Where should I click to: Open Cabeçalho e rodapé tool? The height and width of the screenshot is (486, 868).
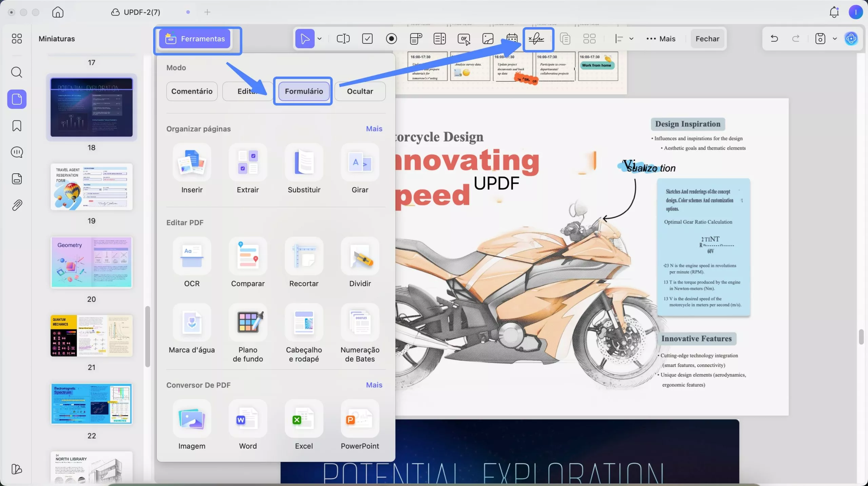tap(304, 333)
